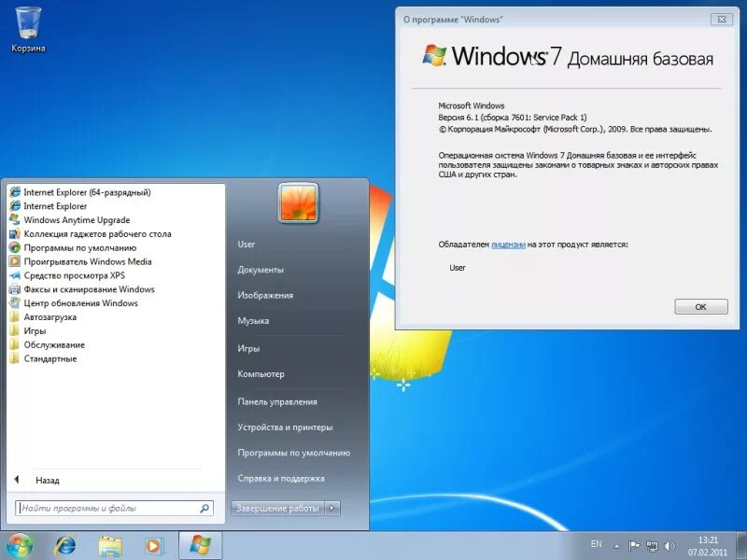Viewport: 747px width, 560px height.
Task: Open Программы по умолчанию in the right pane
Action: (293, 453)
